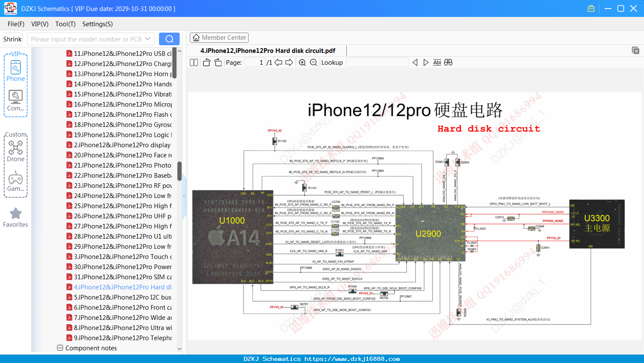Click tree scrollbar up arrow
This screenshot has width=644, height=363.
(x=179, y=51)
